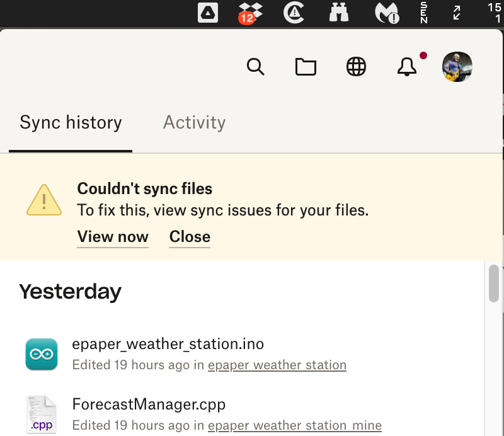Open the account menu from the profile avatar
504x436 pixels.
(457, 67)
